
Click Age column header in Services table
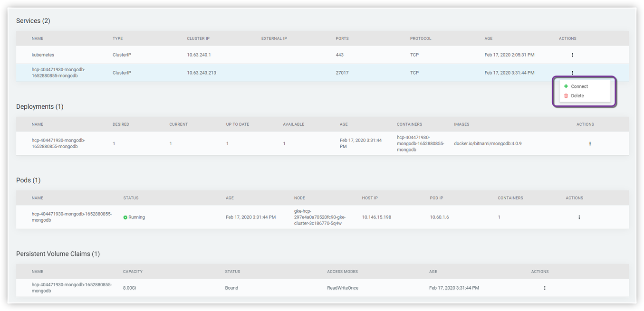489,38
